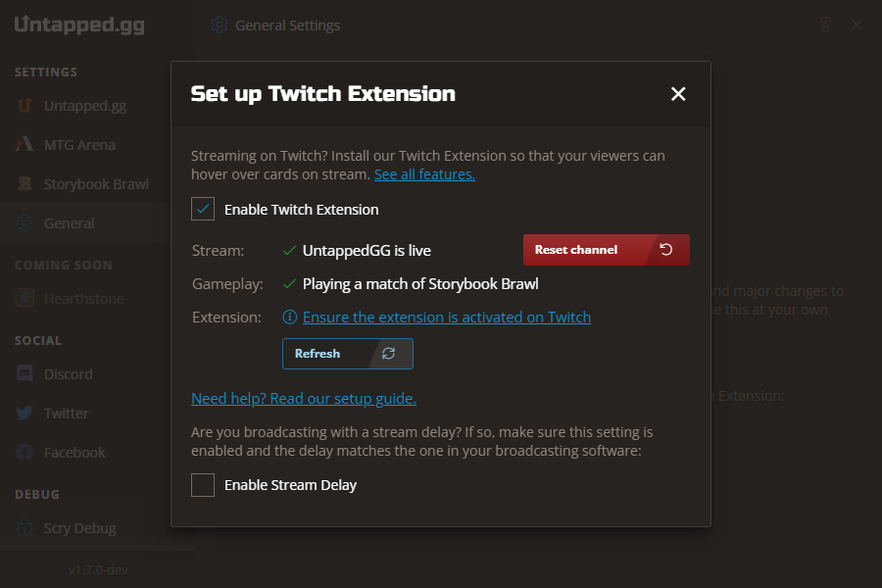This screenshot has height=588, width=882.
Task: Select the Untapped.gg settings menu item
Action: [x=84, y=106]
